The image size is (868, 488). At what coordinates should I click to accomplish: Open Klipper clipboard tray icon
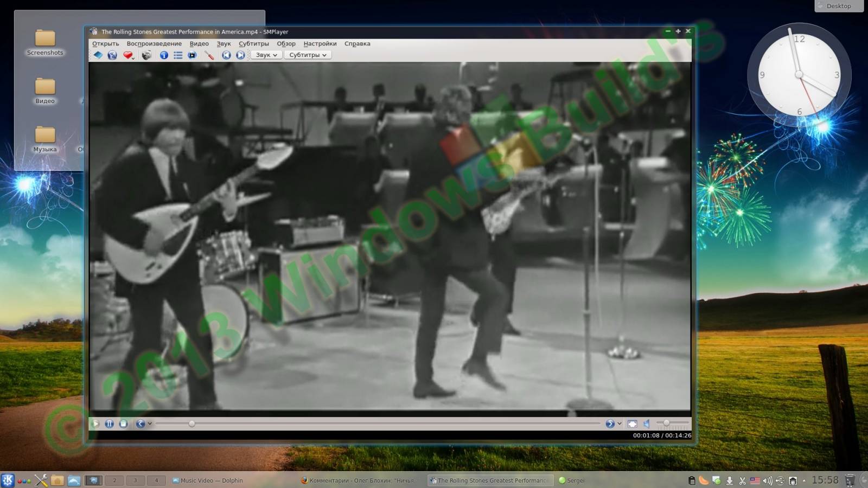[692, 480]
